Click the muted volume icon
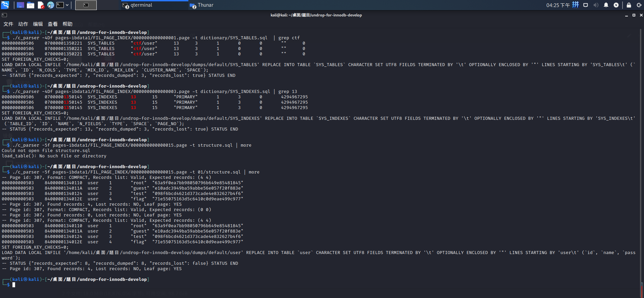The image size is (644, 298). [x=596, y=5]
